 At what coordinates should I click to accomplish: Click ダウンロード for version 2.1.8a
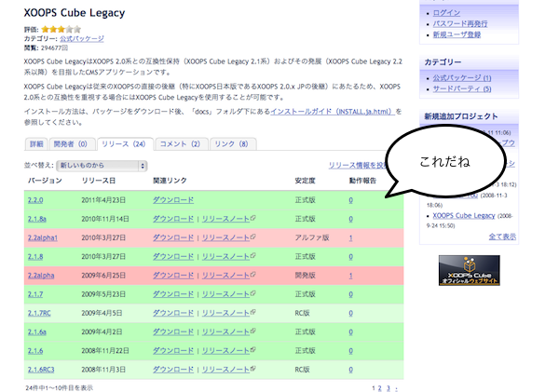(173, 219)
